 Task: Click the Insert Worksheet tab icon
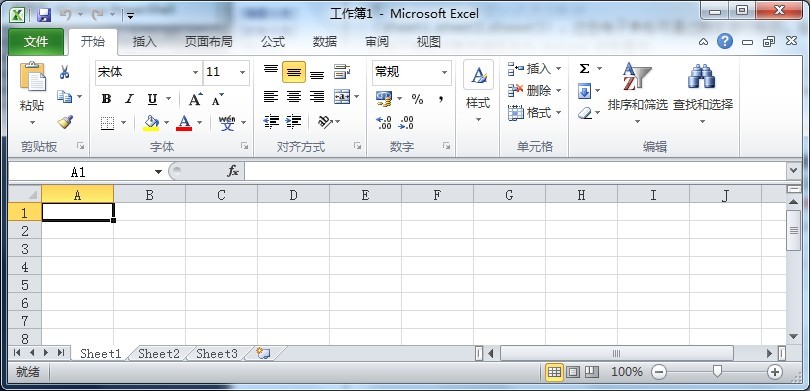coord(263,353)
